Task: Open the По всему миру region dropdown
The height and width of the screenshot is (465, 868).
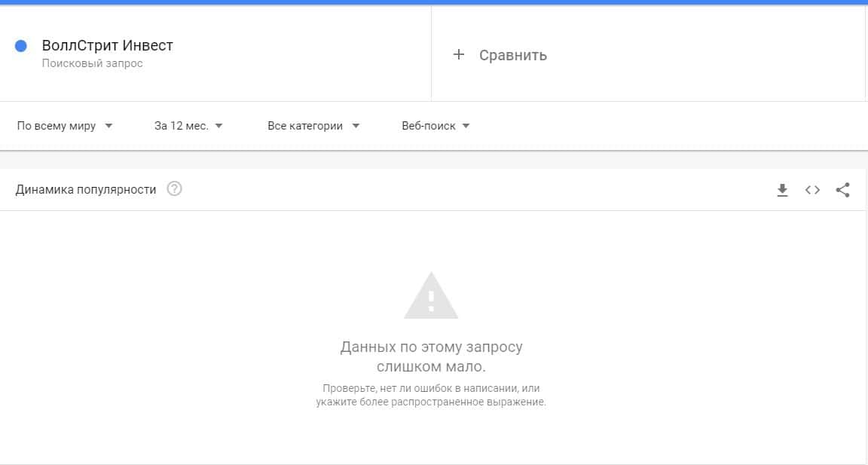Action: [x=64, y=126]
